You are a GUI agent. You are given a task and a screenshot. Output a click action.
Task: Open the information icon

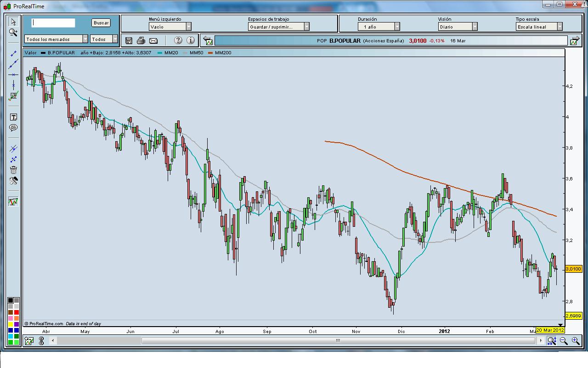click(x=191, y=40)
